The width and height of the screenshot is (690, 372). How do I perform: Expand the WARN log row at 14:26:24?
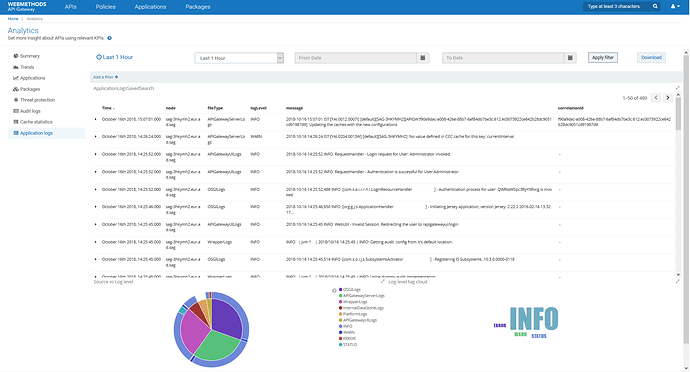[95, 136]
